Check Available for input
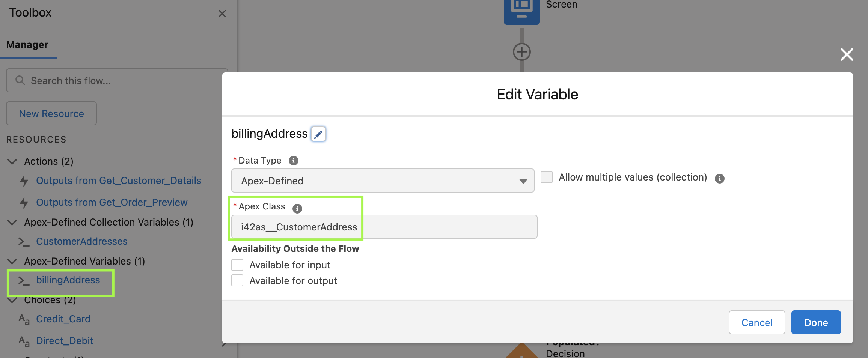Viewport: 868px width, 358px height. click(237, 265)
